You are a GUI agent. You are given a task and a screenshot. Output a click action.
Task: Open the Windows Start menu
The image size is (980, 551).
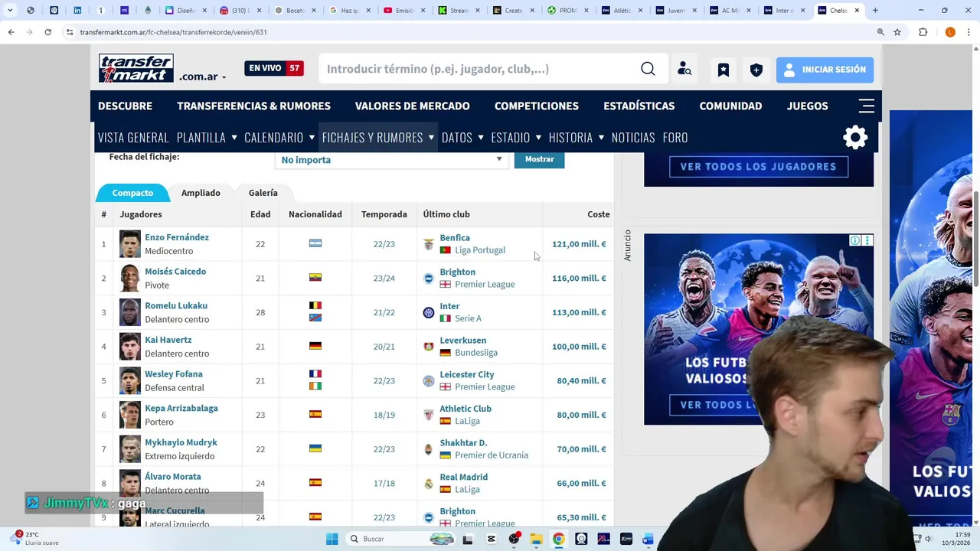click(x=332, y=539)
